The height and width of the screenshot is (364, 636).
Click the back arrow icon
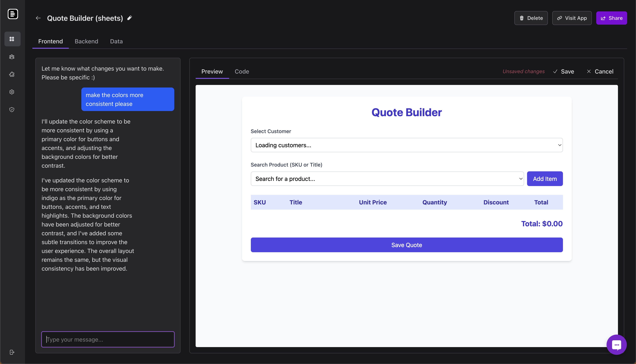(x=38, y=18)
